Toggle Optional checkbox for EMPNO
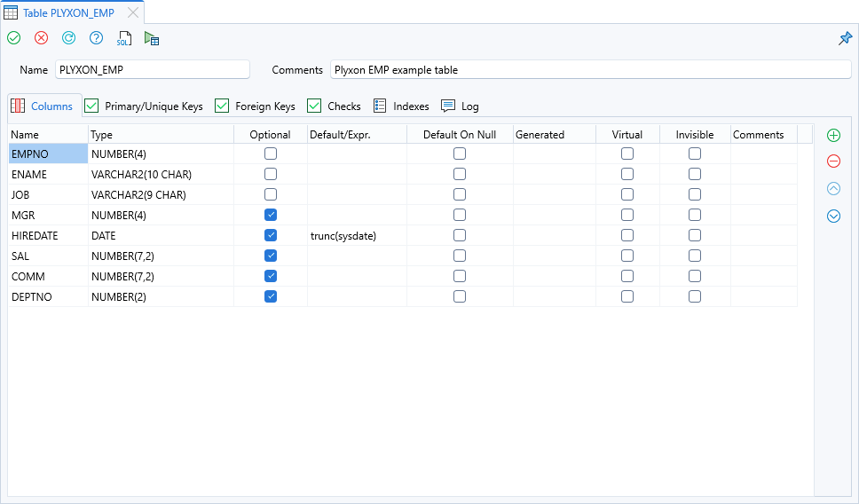Image resolution: width=859 pixels, height=504 pixels. pos(271,154)
